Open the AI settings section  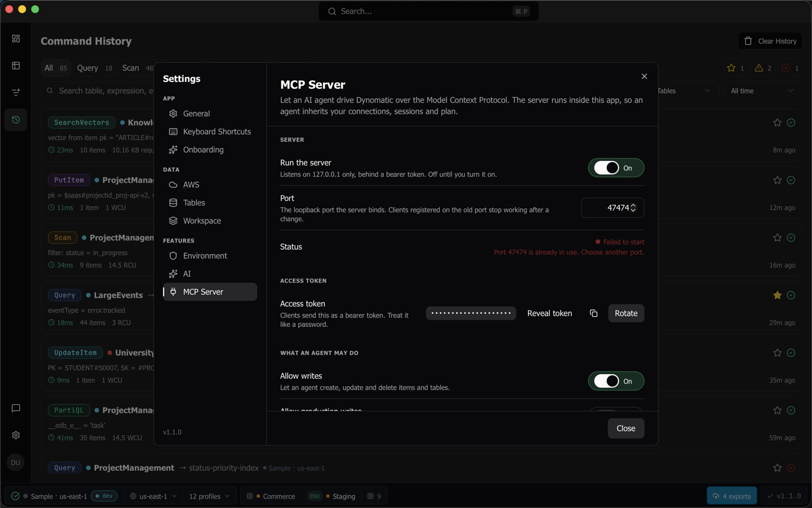210,274
